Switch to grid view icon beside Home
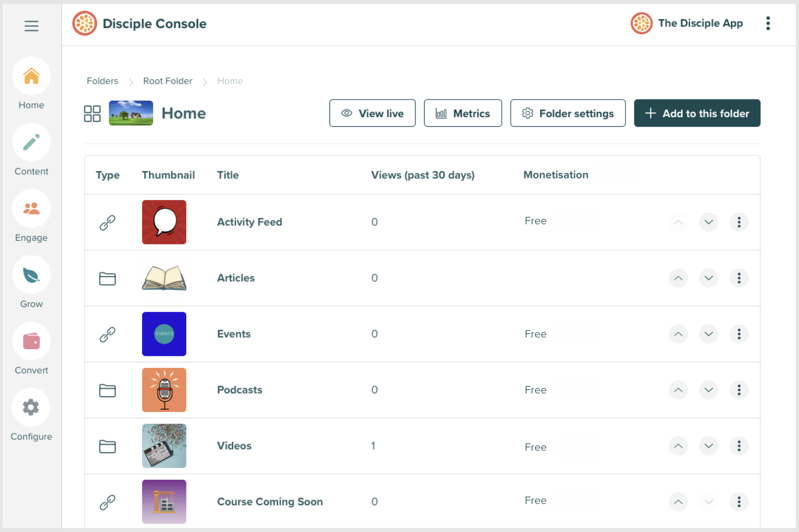 coord(92,113)
